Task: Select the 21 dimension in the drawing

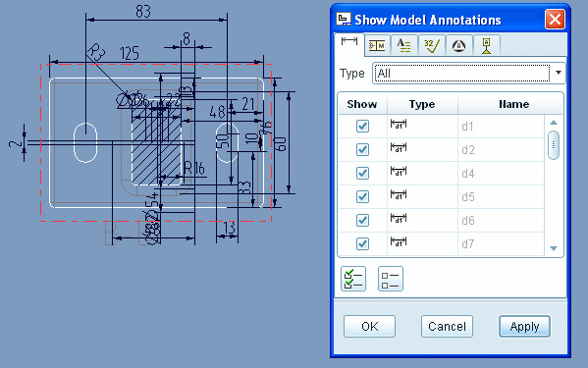Action: 248,104
